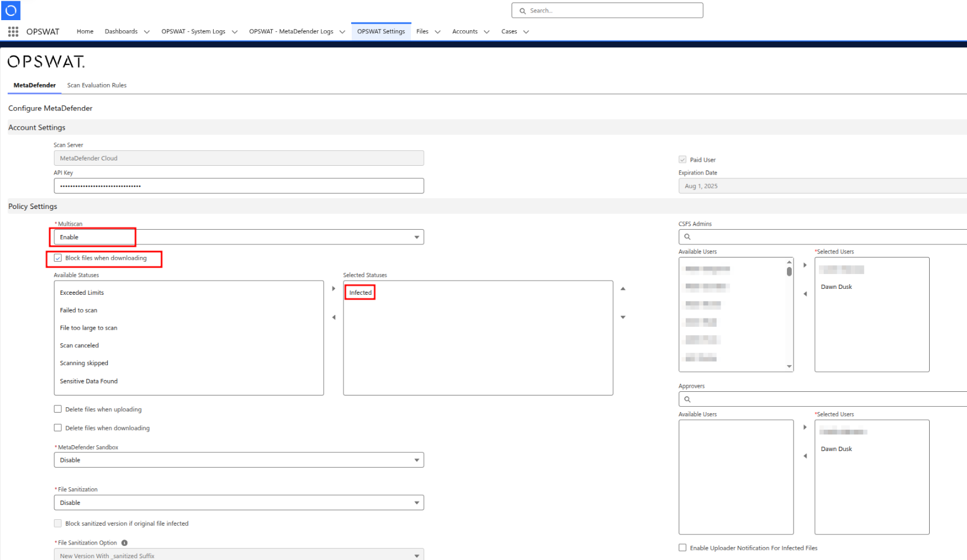967x560 pixels.
Task: Select Infected in Selected Statuses
Action: click(360, 292)
